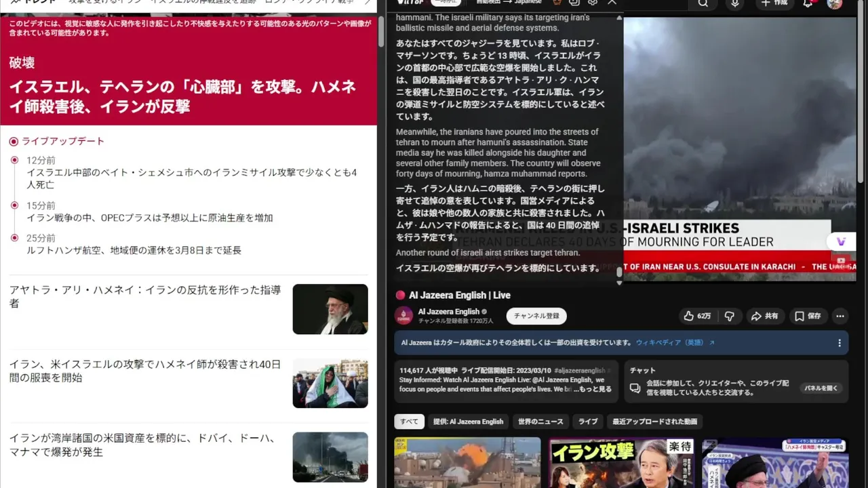The height and width of the screenshot is (488, 868).
Task: Open main headline イスラエル、テヘランの「心臓部」を攻撃
Action: [x=183, y=96]
